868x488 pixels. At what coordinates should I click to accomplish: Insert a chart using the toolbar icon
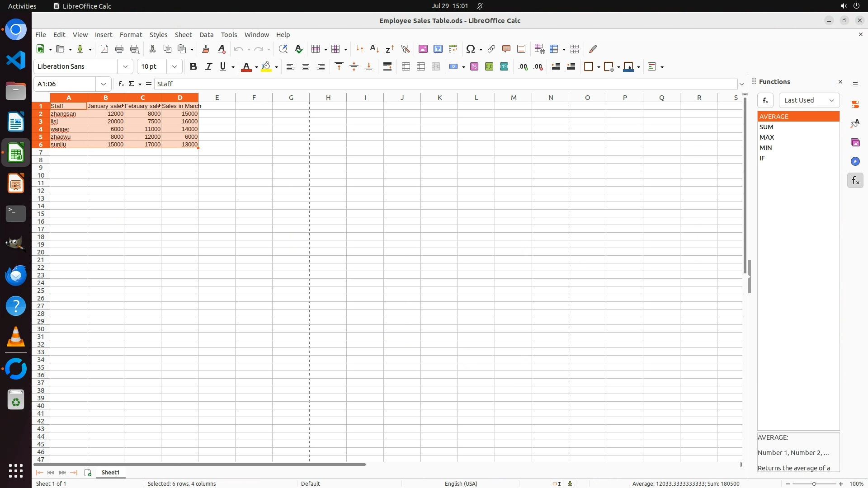pyautogui.click(x=438, y=49)
